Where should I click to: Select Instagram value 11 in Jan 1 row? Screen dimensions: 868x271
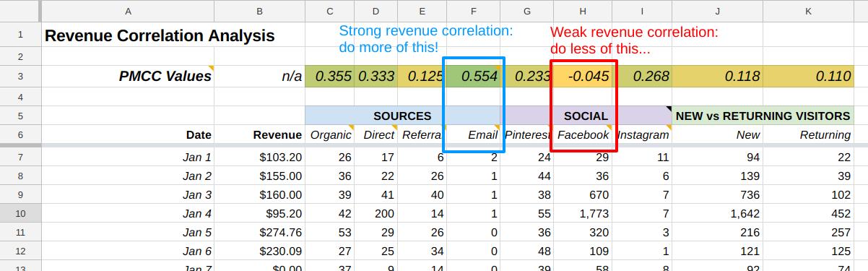pos(643,157)
